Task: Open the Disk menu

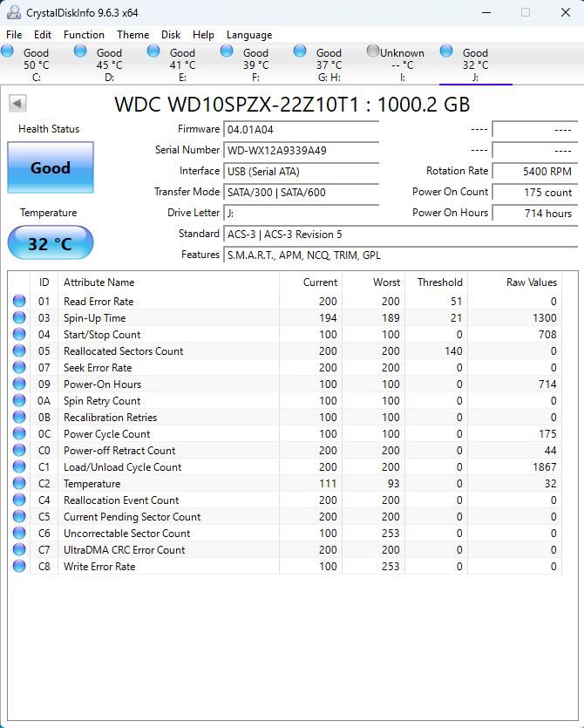Action: coord(171,35)
